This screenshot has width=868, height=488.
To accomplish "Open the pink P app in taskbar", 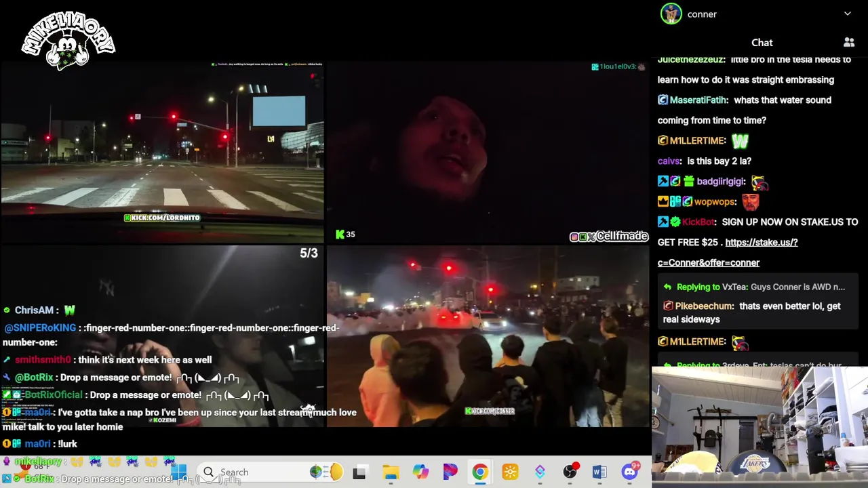I will pos(450,472).
